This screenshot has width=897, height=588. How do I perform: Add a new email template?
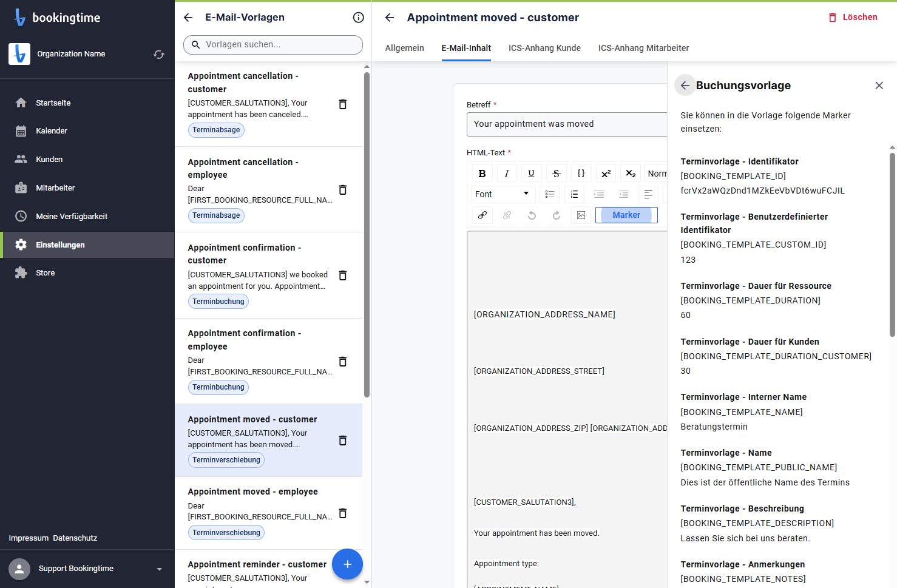coord(347,564)
